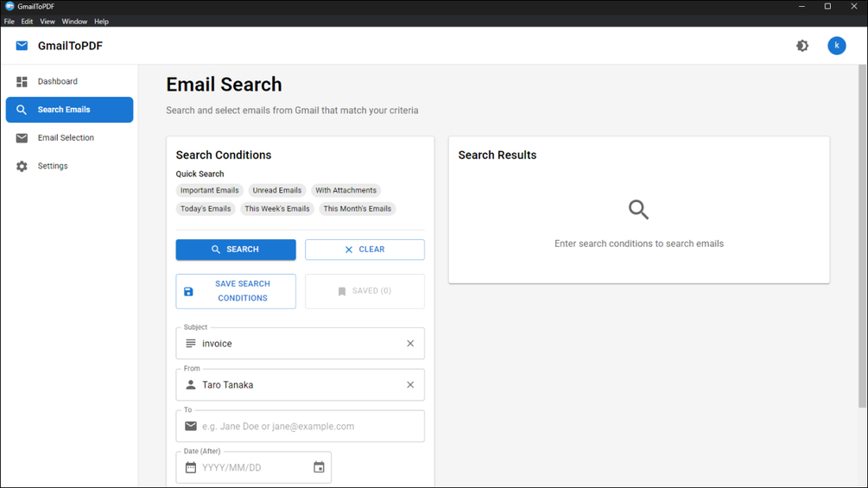The height and width of the screenshot is (488, 868).
Task: Toggle the Unread Emails quick search chip
Action: [277, 191]
